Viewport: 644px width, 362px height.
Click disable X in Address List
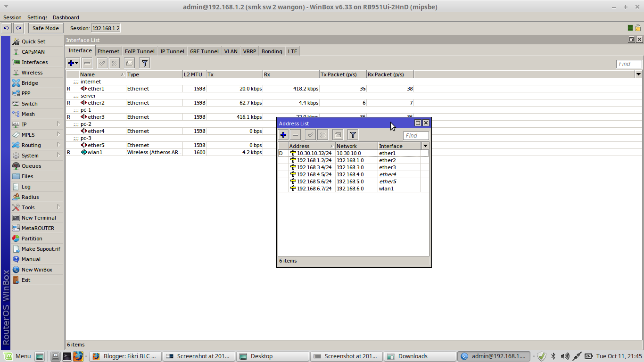(322, 135)
